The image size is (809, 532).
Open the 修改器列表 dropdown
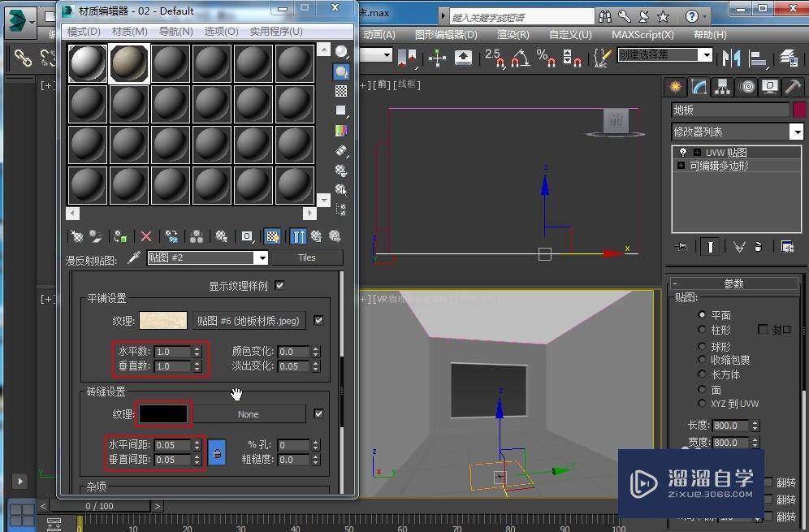click(796, 132)
